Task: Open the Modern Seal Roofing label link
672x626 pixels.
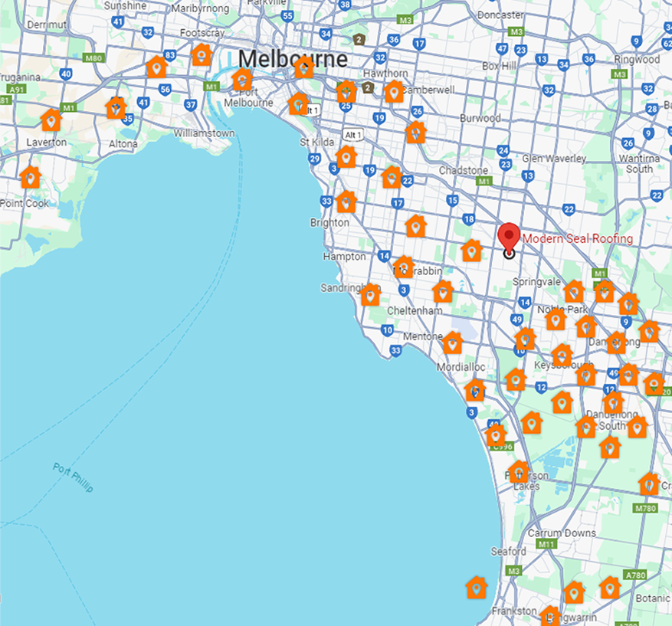Action: pos(578,238)
